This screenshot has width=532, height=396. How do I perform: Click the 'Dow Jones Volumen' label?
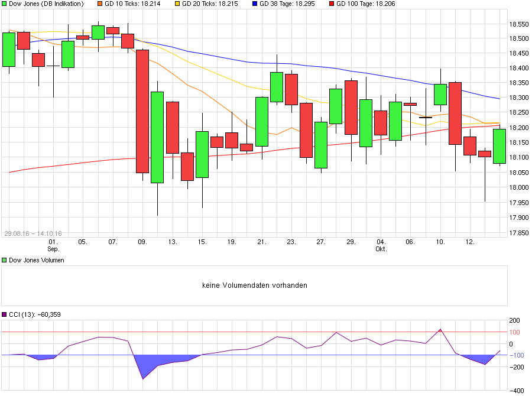tap(36, 260)
